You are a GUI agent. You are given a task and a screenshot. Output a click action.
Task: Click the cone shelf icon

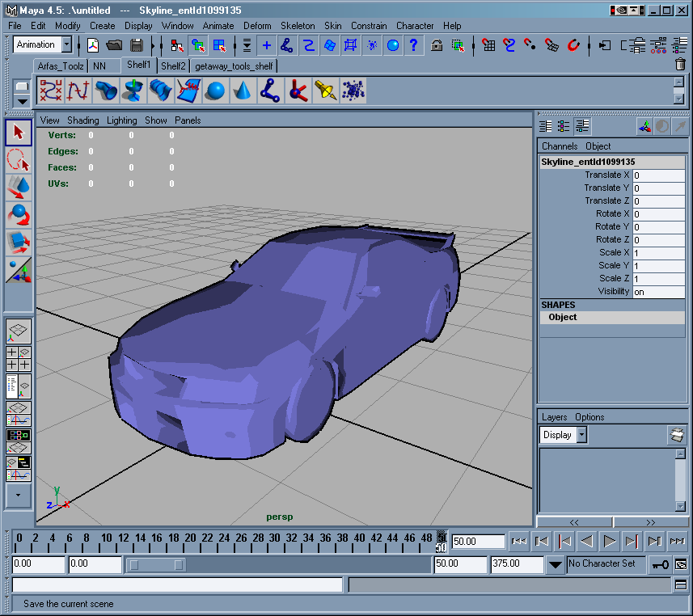(x=243, y=91)
